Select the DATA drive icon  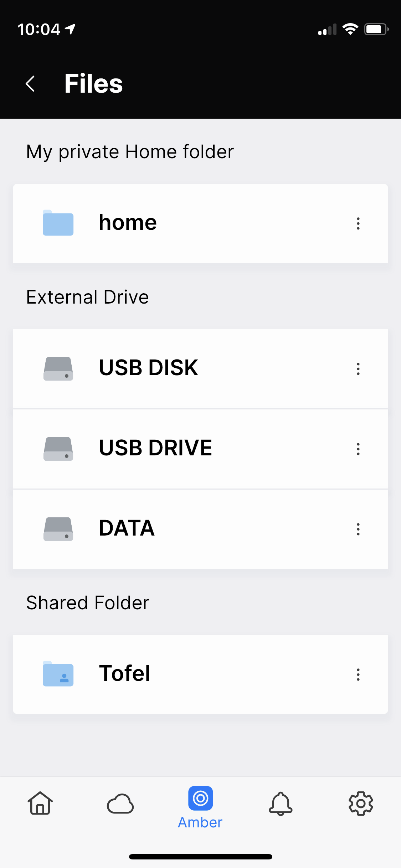(58, 529)
